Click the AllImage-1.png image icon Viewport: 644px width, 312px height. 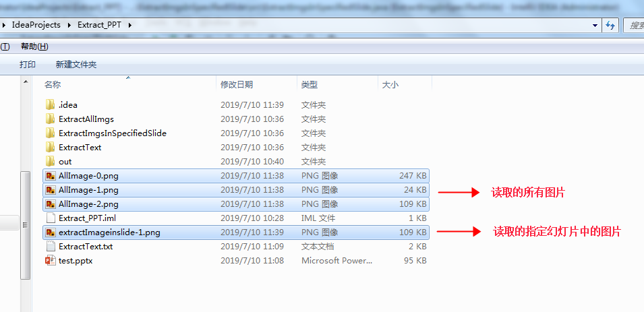[51, 189]
